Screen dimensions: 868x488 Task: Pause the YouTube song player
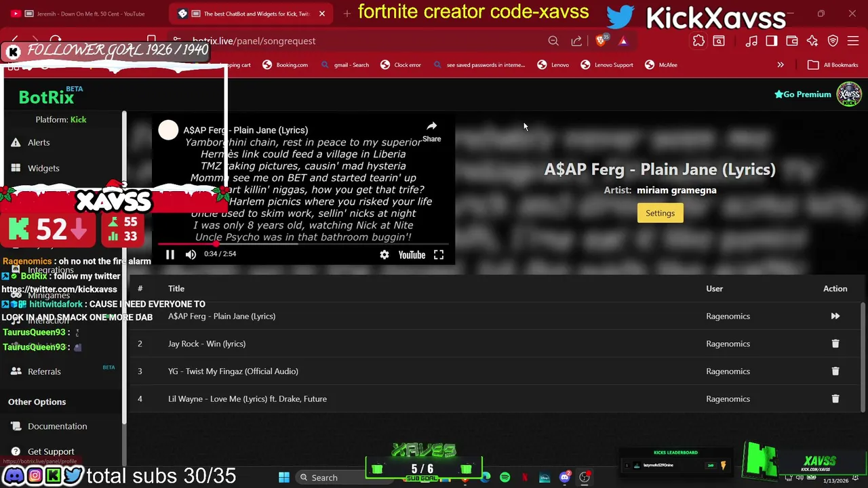(x=170, y=255)
